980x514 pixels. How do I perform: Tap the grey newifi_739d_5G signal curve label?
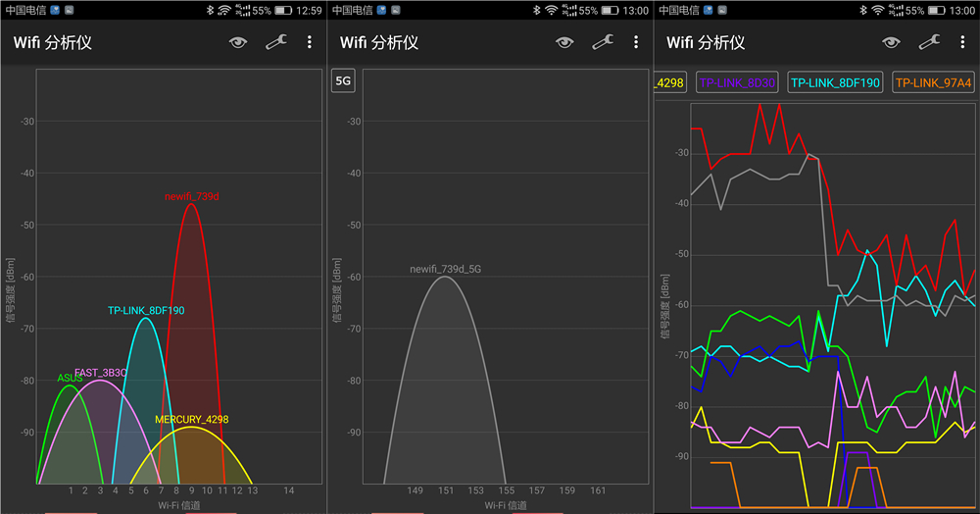[446, 269]
